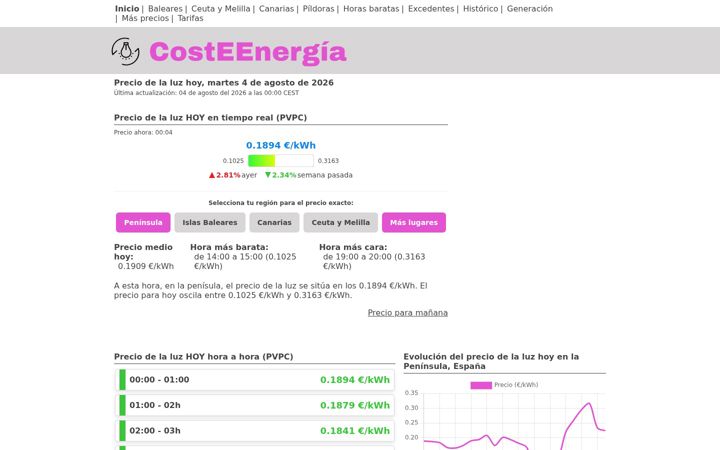Select the 01:00 - 02h price row

click(x=255, y=405)
